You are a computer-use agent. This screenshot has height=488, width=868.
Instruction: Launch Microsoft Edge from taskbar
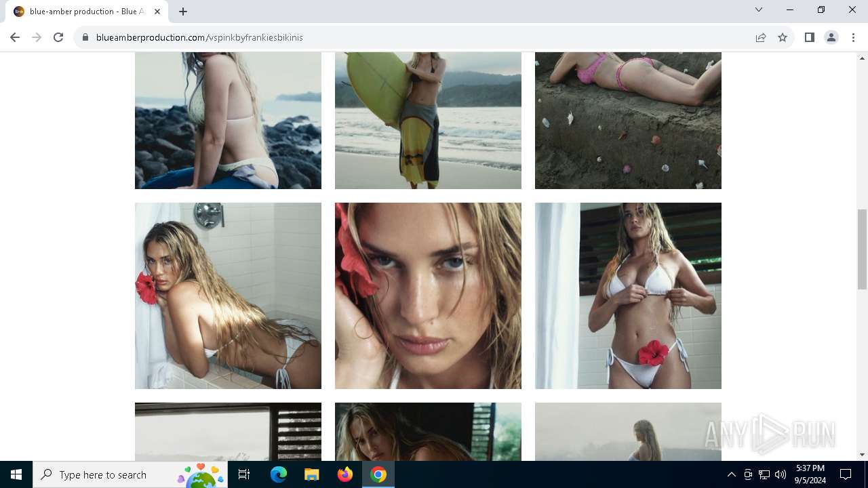[x=279, y=474]
